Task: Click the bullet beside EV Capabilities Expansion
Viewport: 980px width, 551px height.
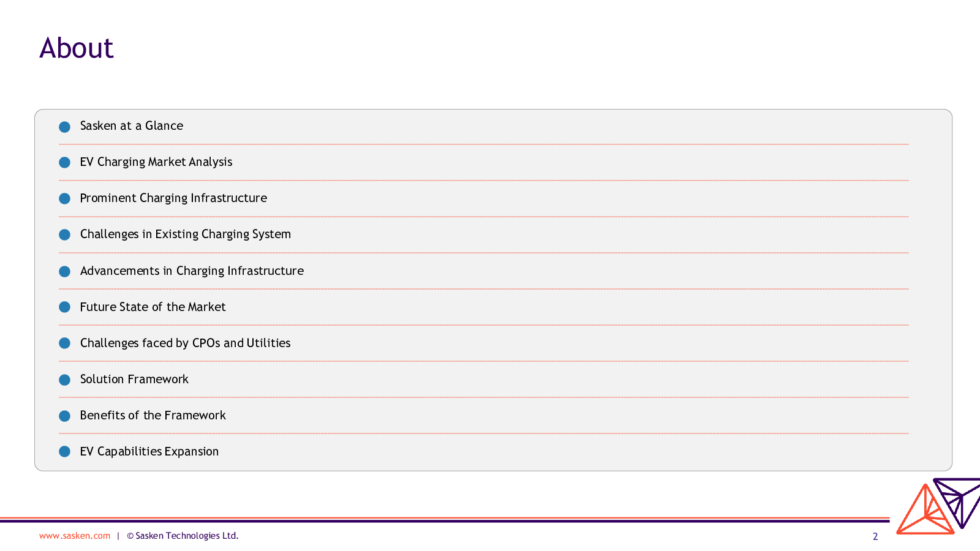Action: [64, 452]
